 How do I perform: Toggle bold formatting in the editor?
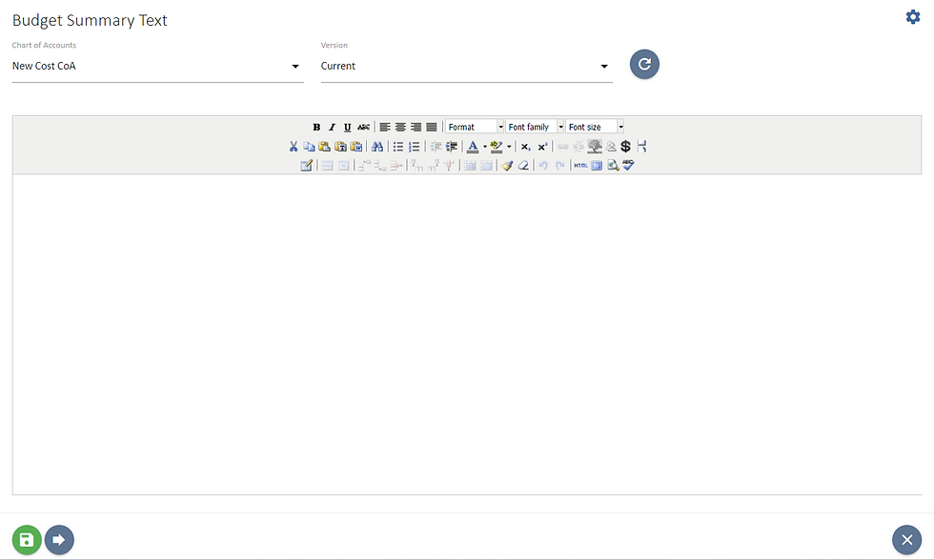coord(316,127)
